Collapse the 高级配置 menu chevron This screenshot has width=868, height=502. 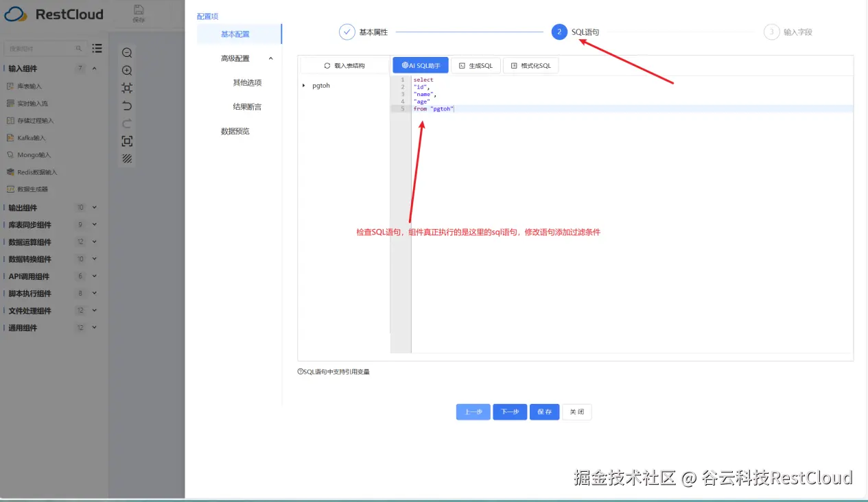pyautogui.click(x=270, y=58)
